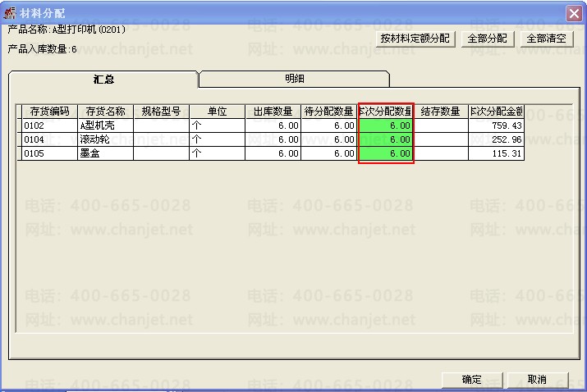Click the 单位 column header

coord(217,112)
